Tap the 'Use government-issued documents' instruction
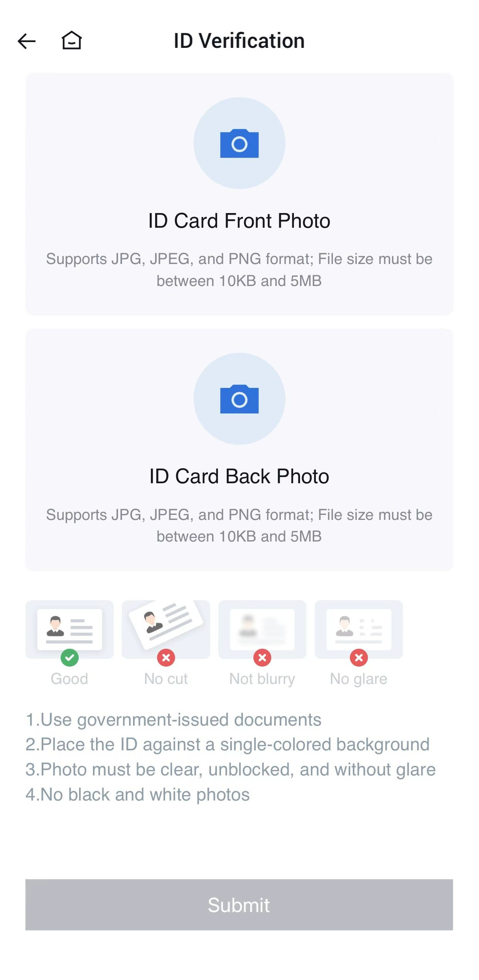The width and height of the screenshot is (479, 980). click(x=174, y=720)
